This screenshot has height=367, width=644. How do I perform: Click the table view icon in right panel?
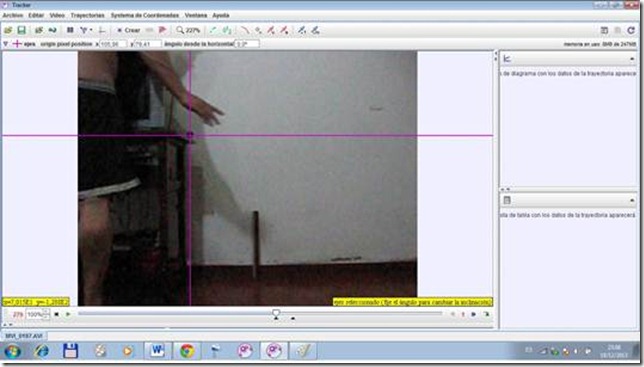507,200
